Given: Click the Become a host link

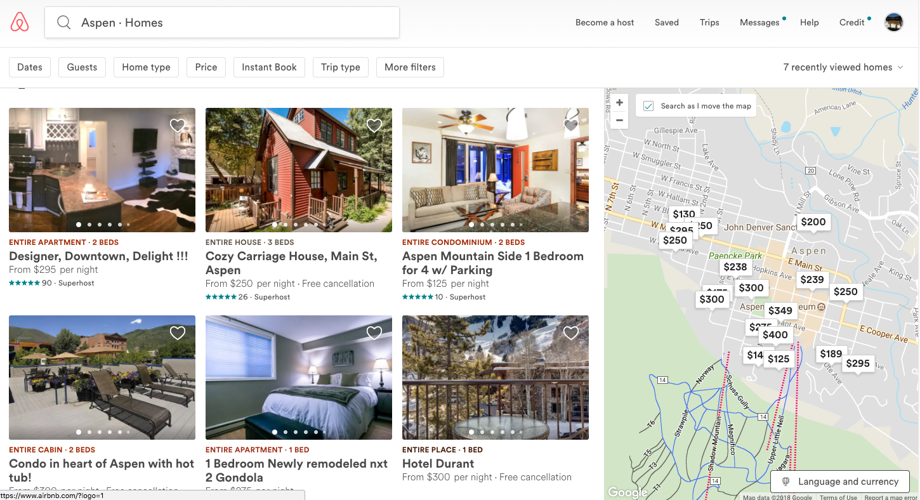Looking at the screenshot, I should (604, 22).
